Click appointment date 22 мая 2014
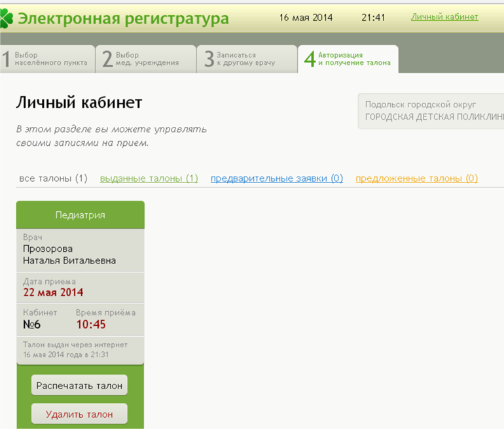 point(54,292)
